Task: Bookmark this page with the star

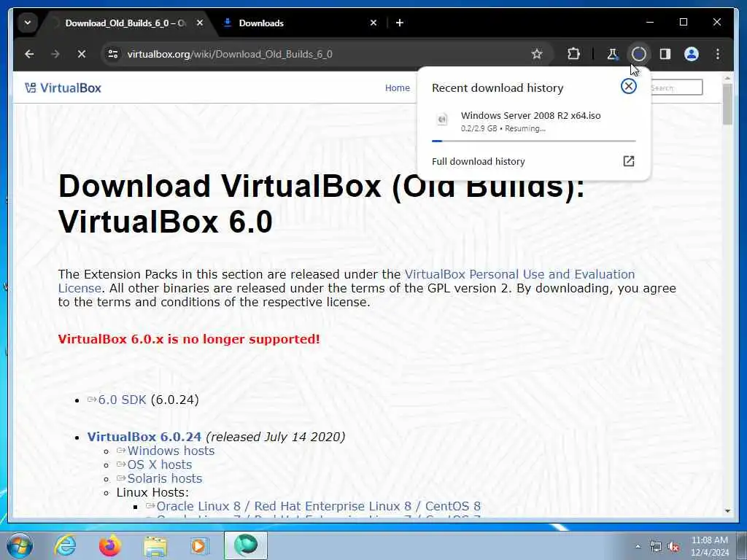Action: pos(537,54)
